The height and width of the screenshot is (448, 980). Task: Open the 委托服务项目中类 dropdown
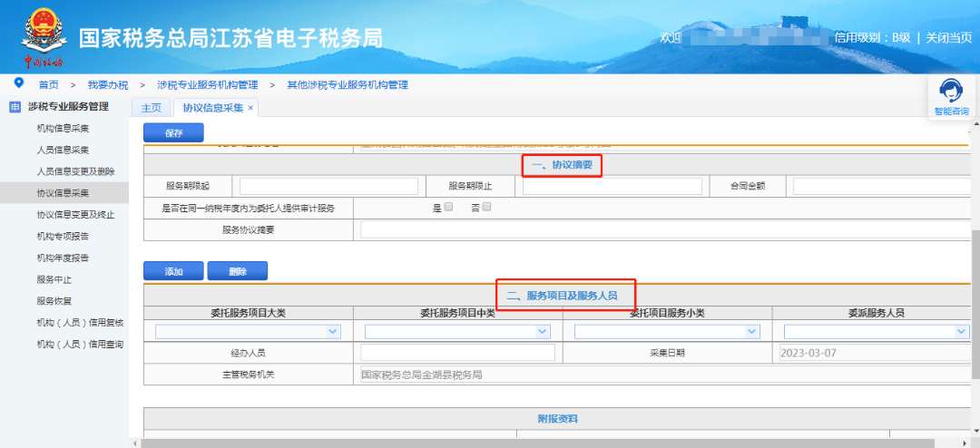(x=457, y=333)
